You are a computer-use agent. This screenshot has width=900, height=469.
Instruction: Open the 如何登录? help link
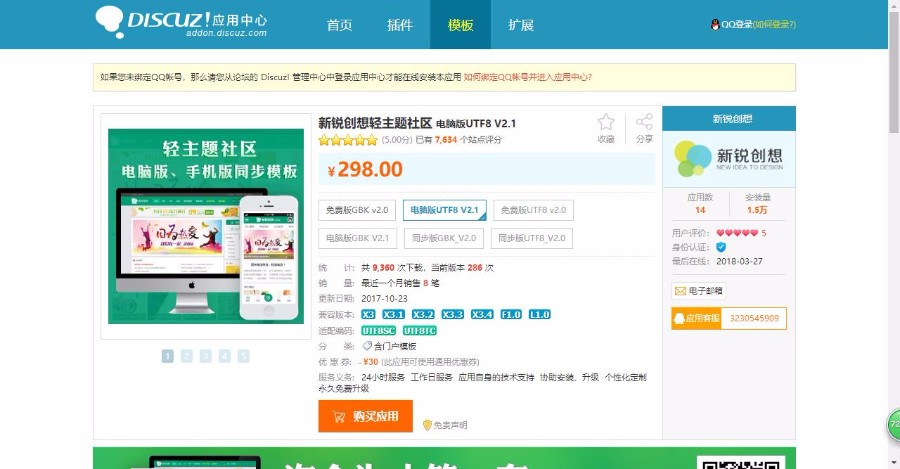(774, 24)
